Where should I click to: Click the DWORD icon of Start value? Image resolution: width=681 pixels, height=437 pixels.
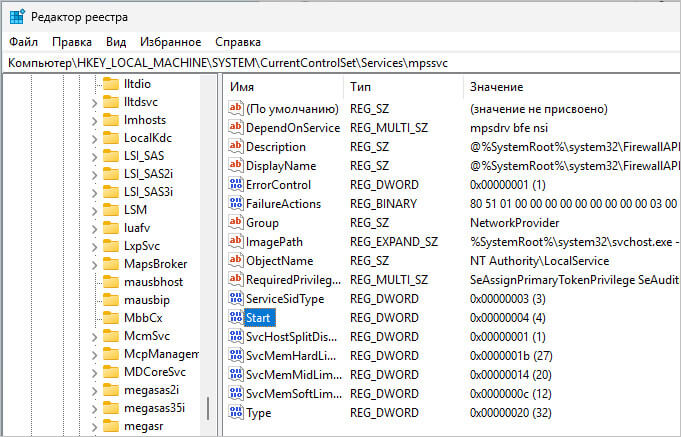pyautogui.click(x=235, y=318)
